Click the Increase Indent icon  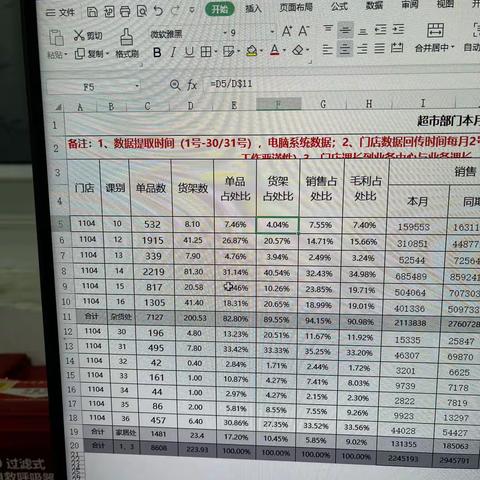pyautogui.click(x=398, y=30)
